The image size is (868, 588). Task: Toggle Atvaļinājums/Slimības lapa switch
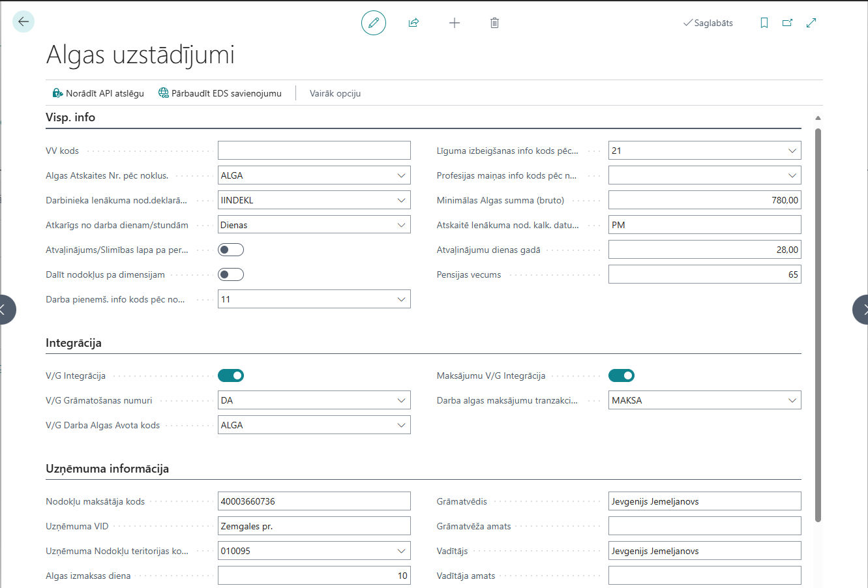click(x=231, y=250)
